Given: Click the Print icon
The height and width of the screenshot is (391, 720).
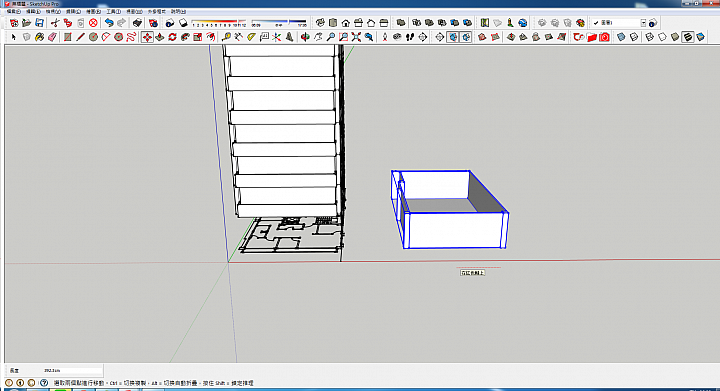Looking at the screenshot, I should 137,22.
